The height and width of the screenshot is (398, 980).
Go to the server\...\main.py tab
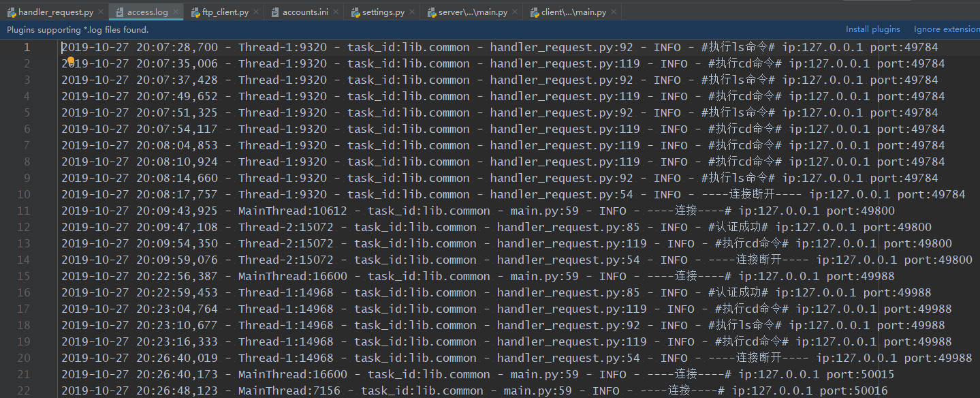(x=473, y=12)
